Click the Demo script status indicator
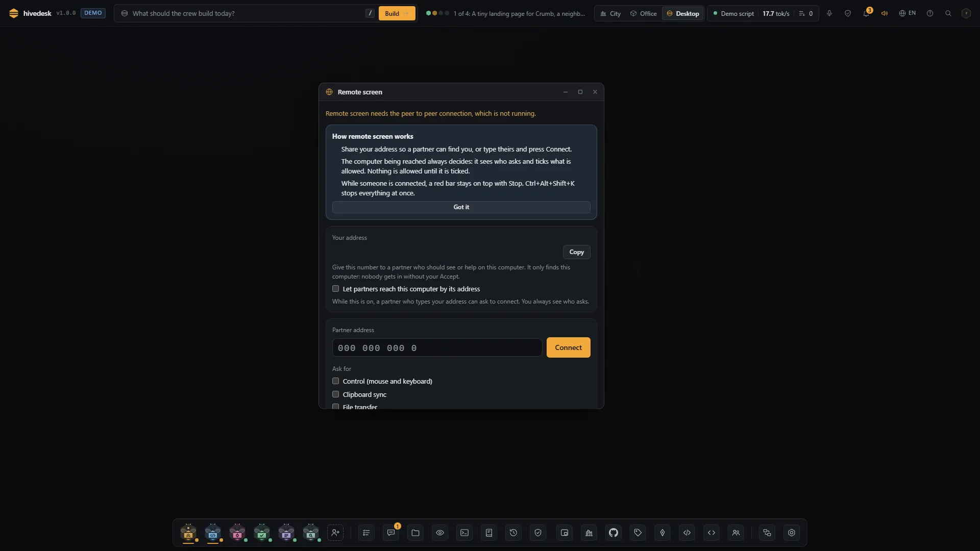Screen dimensions: 980x551 click(733, 13)
